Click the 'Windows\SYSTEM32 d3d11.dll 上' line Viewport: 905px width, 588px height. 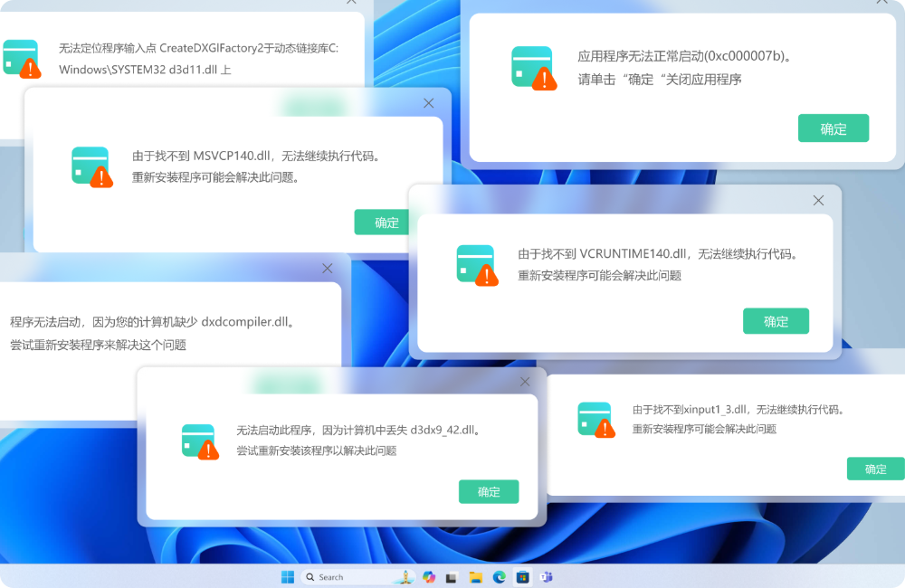click(145, 70)
